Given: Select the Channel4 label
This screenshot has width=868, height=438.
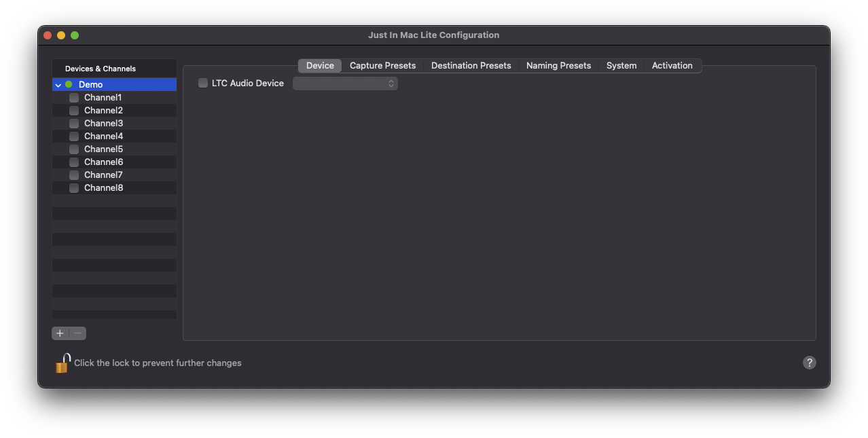Looking at the screenshot, I should click(103, 136).
